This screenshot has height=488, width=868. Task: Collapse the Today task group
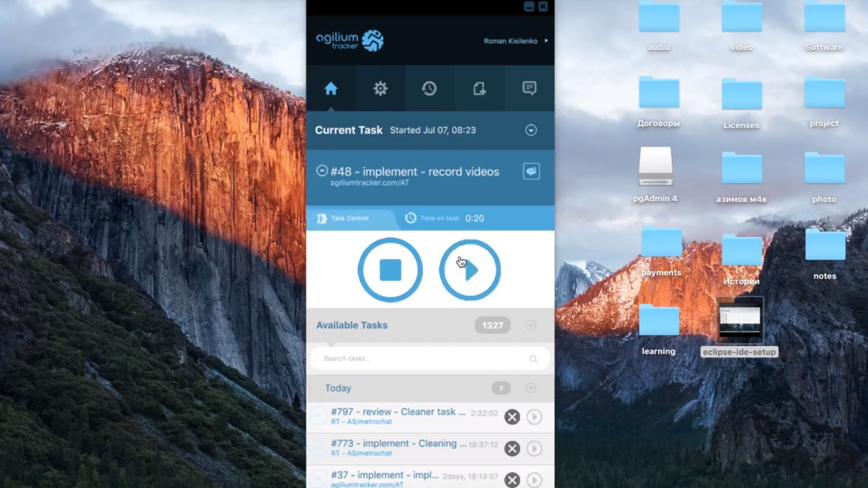click(531, 388)
